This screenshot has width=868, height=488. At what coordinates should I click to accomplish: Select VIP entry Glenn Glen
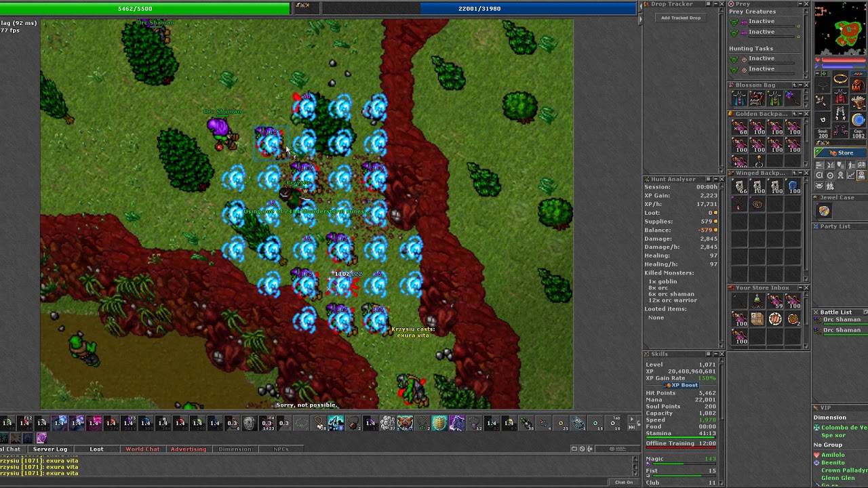(838, 478)
